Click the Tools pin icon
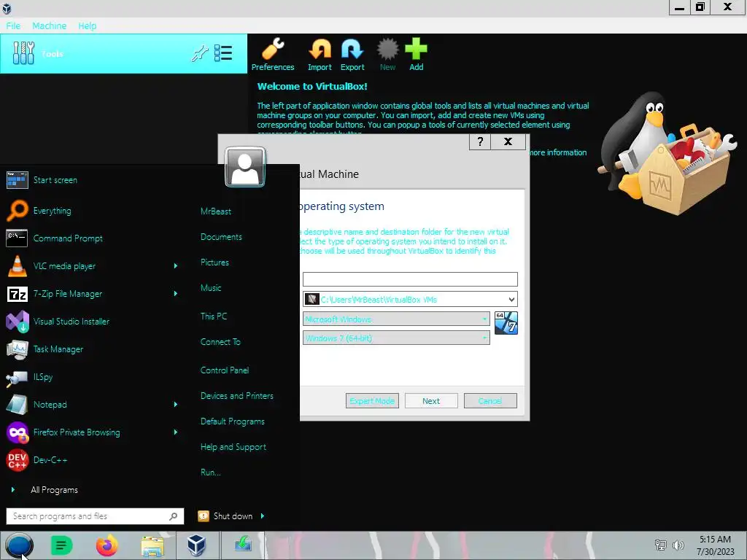The height and width of the screenshot is (560, 747). tap(200, 53)
